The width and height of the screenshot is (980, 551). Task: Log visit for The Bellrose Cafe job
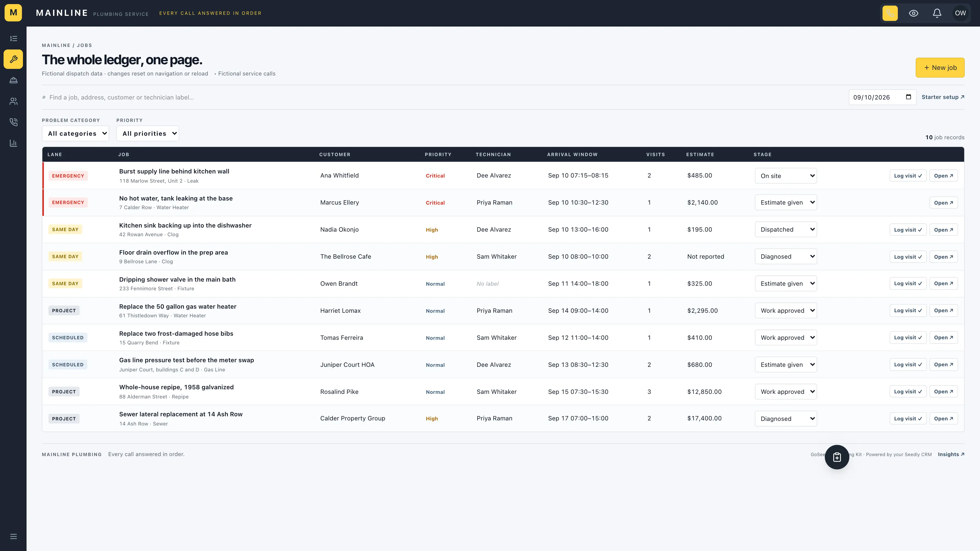tap(908, 257)
